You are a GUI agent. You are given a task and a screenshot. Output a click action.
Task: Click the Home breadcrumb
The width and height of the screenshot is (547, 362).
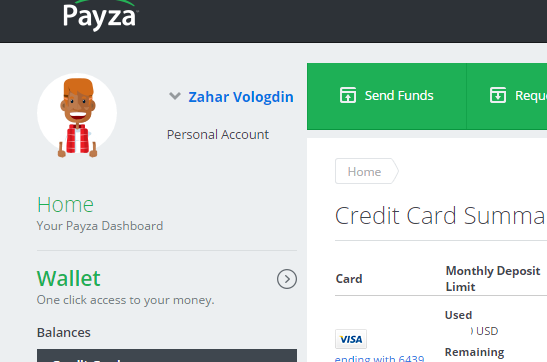366,171
